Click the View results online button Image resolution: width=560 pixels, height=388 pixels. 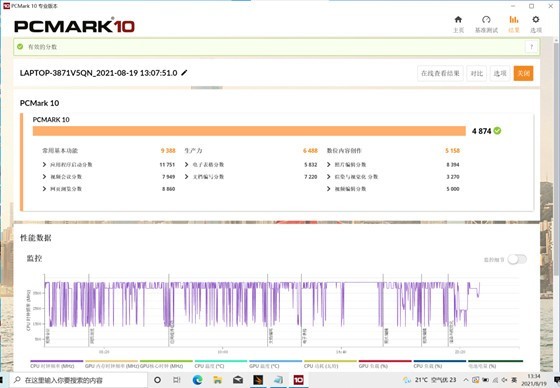tap(440, 73)
